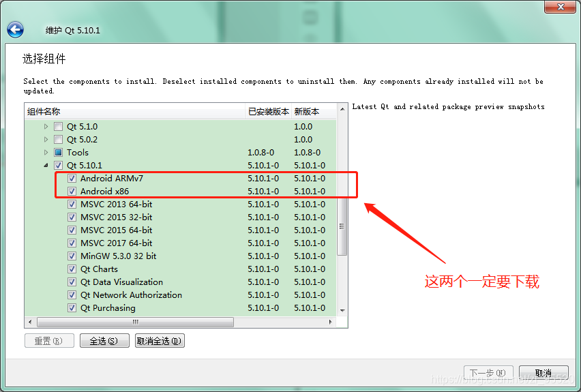Uncheck the MSVC 2015 32-bit checkbox
Viewport: 581px width, 392px height.
tap(72, 217)
